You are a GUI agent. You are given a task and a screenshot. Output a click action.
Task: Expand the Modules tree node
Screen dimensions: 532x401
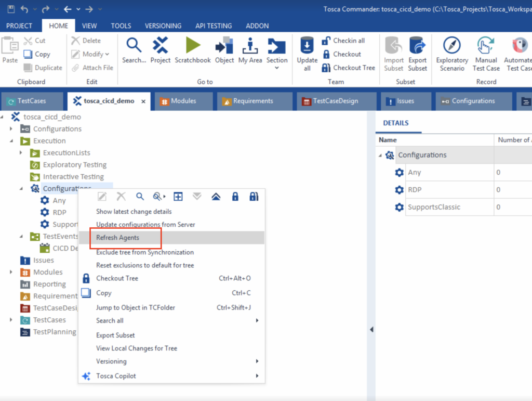click(x=11, y=272)
